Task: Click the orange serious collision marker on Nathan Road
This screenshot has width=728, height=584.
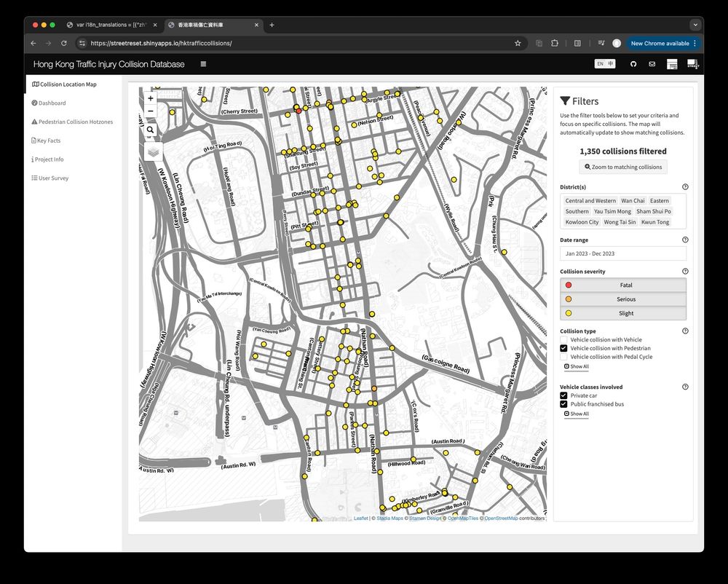Action: click(x=374, y=389)
